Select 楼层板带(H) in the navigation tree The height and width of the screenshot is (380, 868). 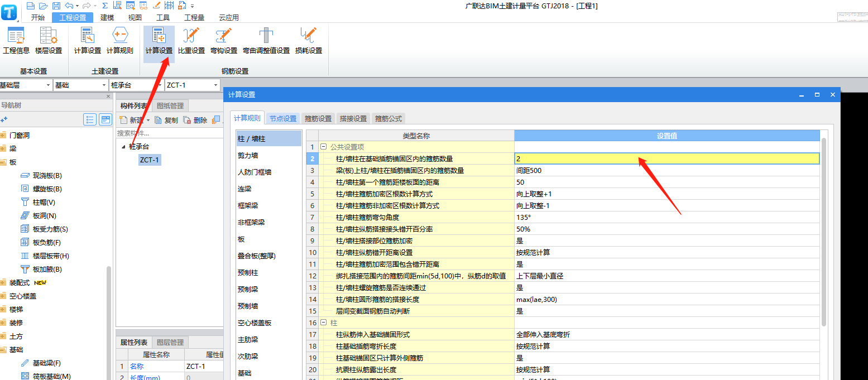tap(51, 256)
